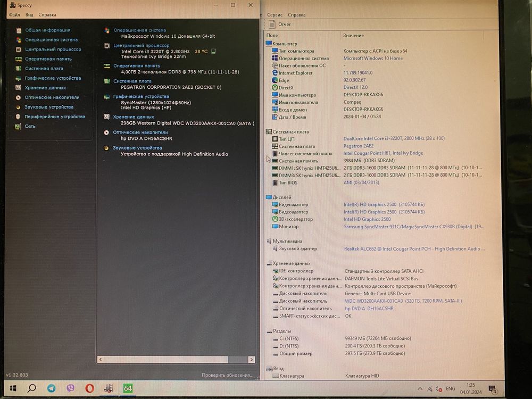Open Центральный процессор heading in Speccy summary
Image resolution: width=532 pixels, height=399 pixels.
pyautogui.click(x=142, y=45)
